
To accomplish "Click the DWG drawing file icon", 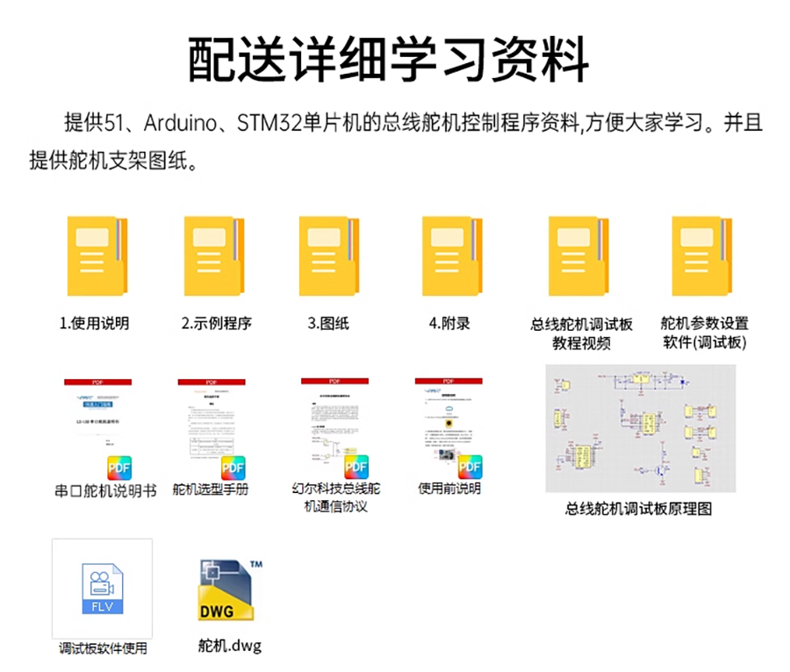I will 231,590.
